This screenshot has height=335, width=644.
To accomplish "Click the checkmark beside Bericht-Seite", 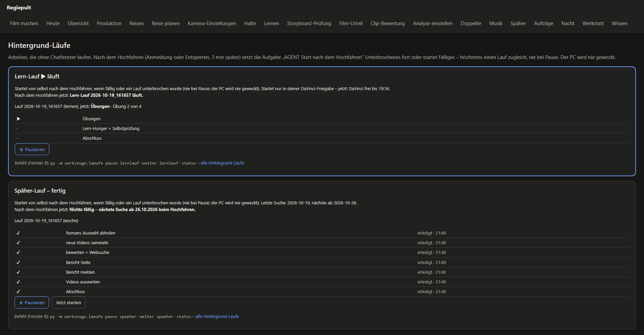I will (x=18, y=263).
